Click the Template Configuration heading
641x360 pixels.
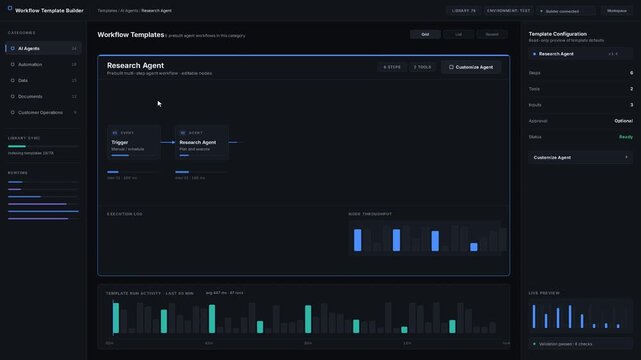coord(558,34)
